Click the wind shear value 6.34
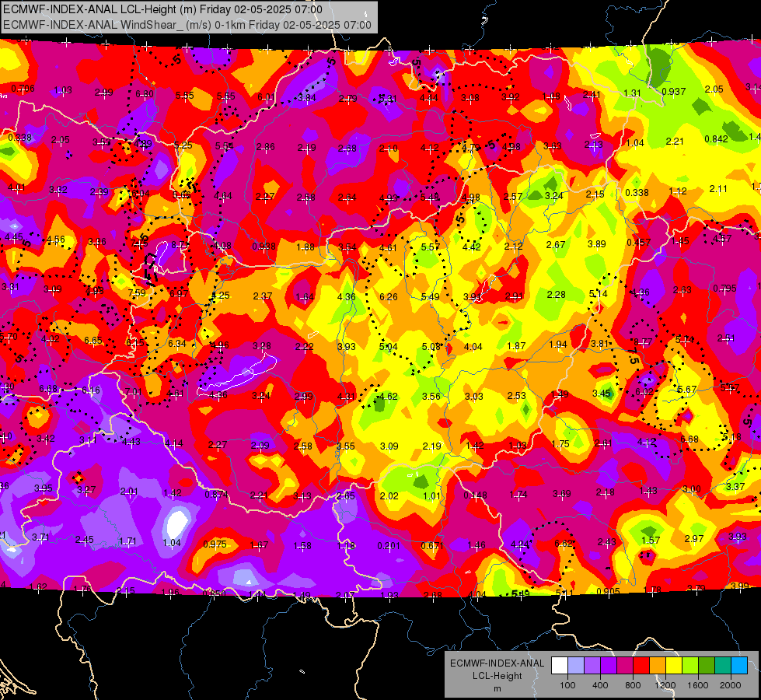The width and height of the screenshot is (761, 700). coord(177,344)
